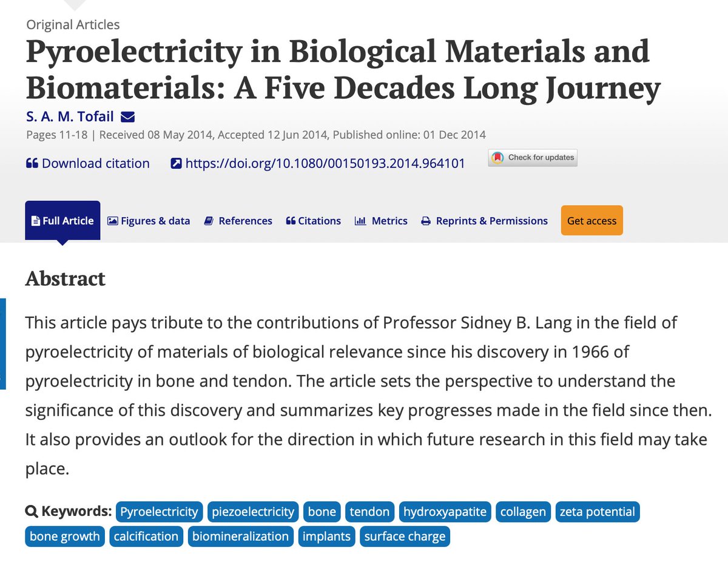Choose the zeta potential keyword tag
This screenshot has width=728, height=562.
point(597,512)
